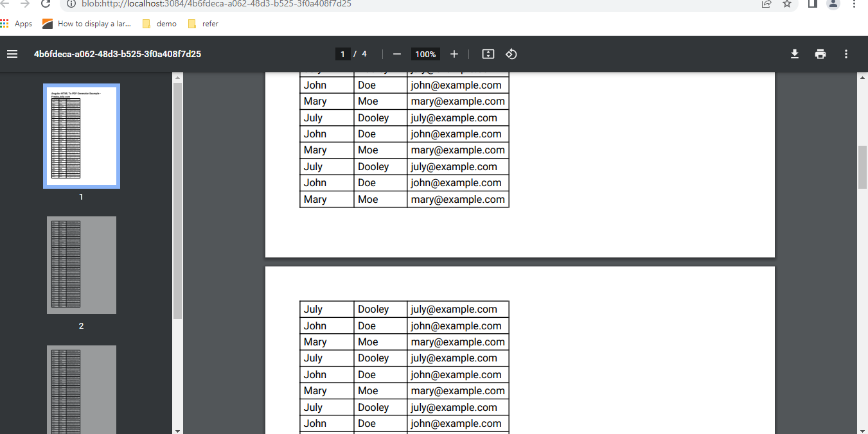The width and height of the screenshot is (868, 434).
Task: Toggle Chrome's side panel
Action: pyautogui.click(x=811, y=4)
